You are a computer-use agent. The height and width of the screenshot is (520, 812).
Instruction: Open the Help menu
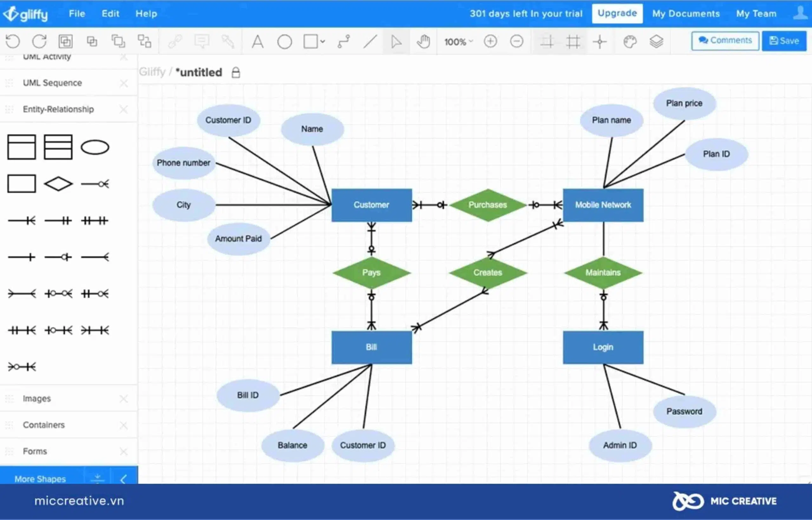(x=146, y=14)
